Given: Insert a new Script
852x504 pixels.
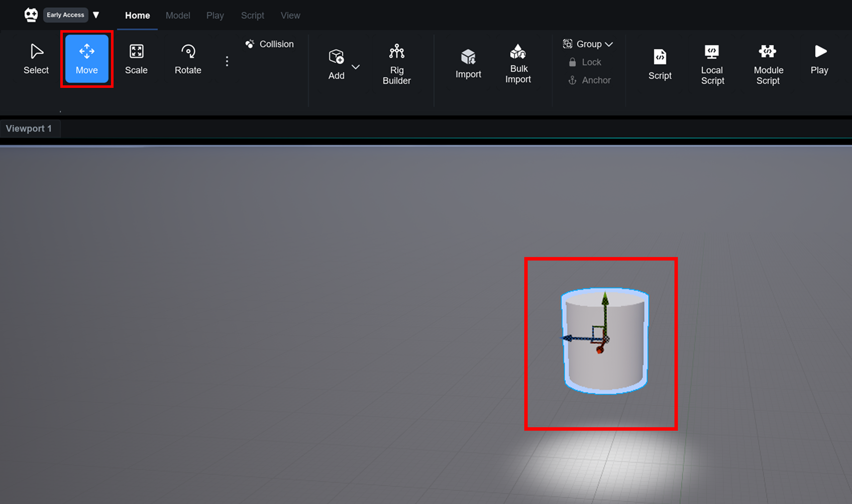Looking at the screenshot, I should tap(660, 64).
